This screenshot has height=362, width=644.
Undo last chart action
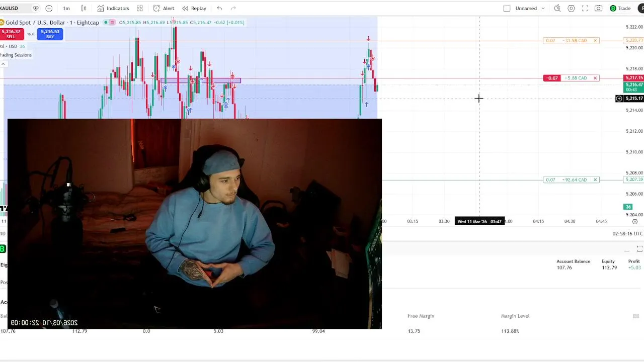click(219, 8)
